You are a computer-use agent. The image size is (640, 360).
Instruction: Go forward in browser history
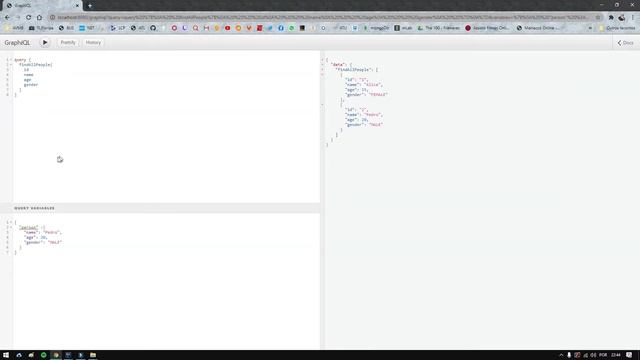point(18,18)
